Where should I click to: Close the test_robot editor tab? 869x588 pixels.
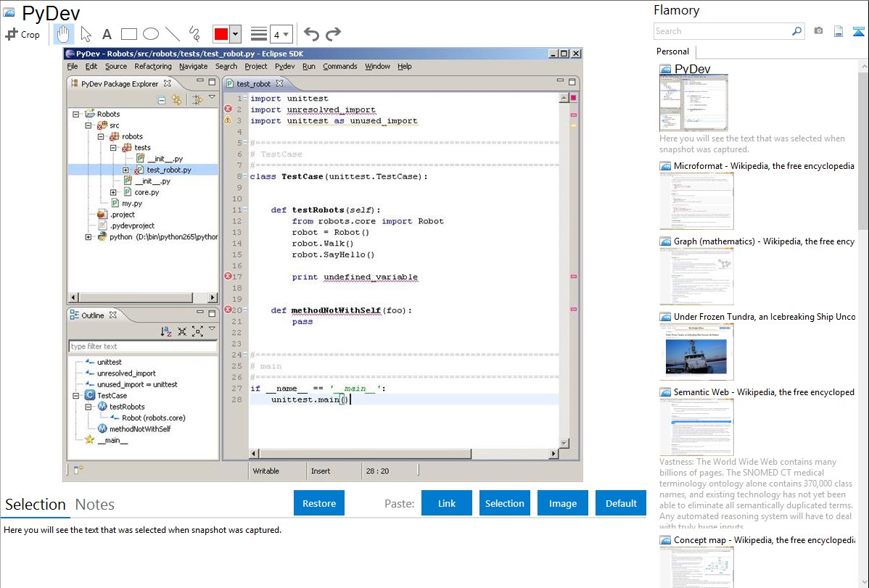point(279,83)
